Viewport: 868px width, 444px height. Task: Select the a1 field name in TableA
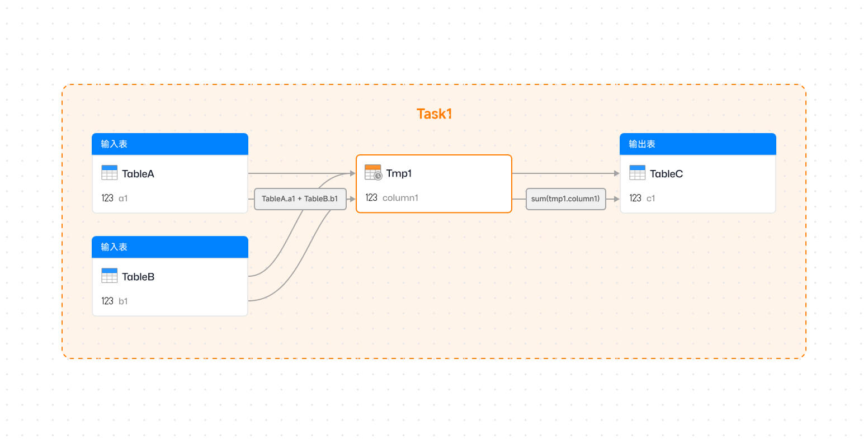coord(123,198)
